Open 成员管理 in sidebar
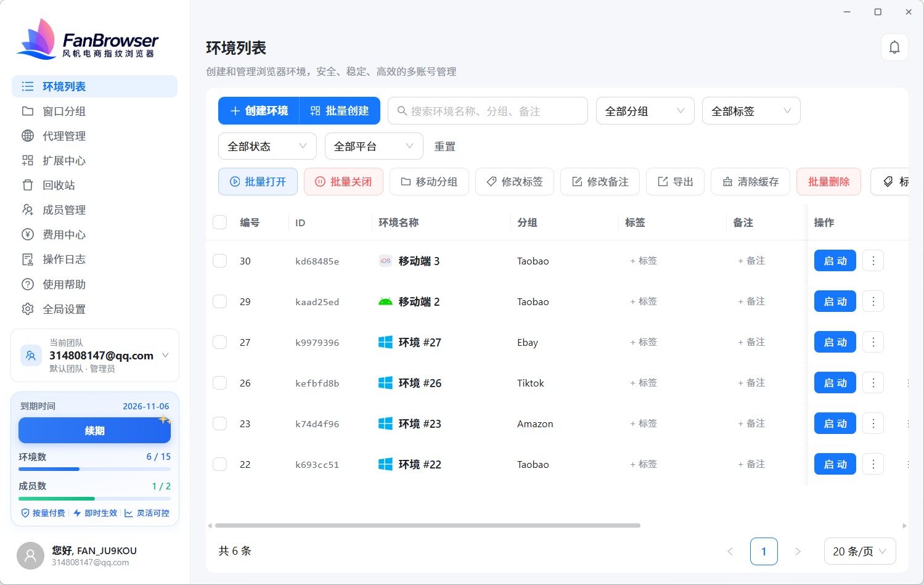The width and height of the screenshot is (924, 585). (94, 210)
